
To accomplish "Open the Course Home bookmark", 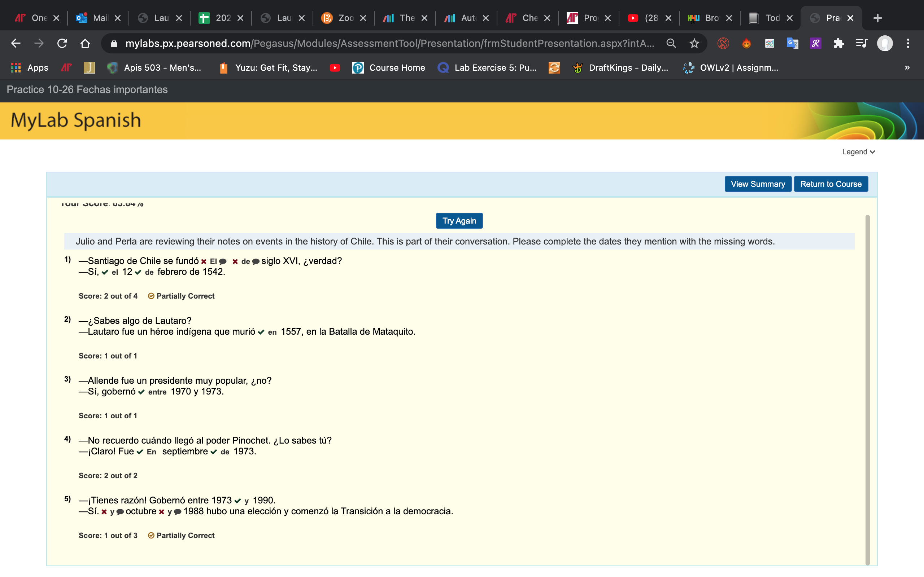I will point(389,68).
